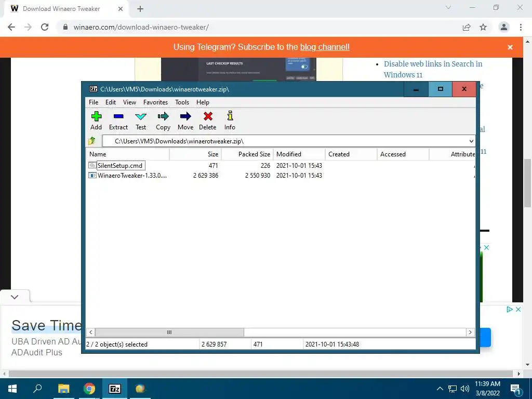Open the Favorites menu
532x399 pixels.
click(x=155, y=102)
